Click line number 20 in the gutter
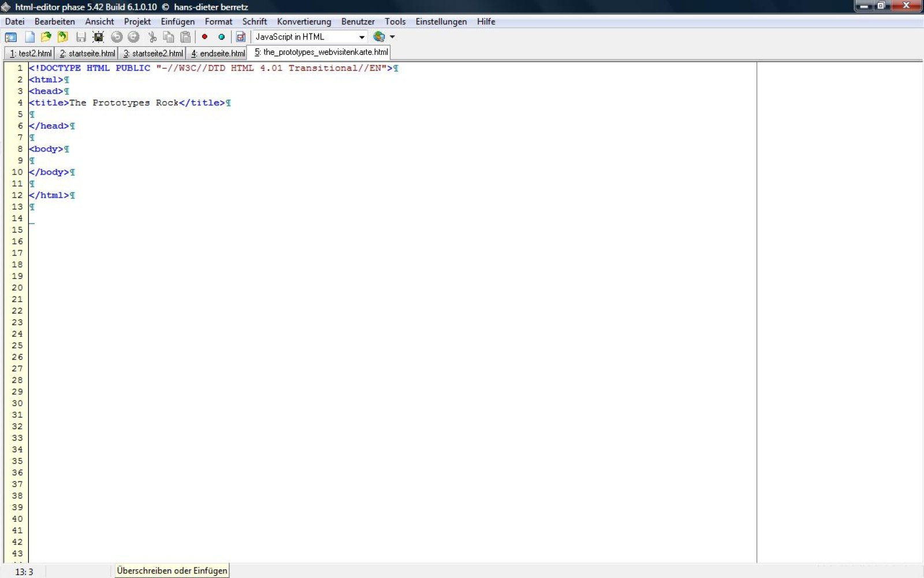This screenshot has width=924, height=578. pos(17,288)
